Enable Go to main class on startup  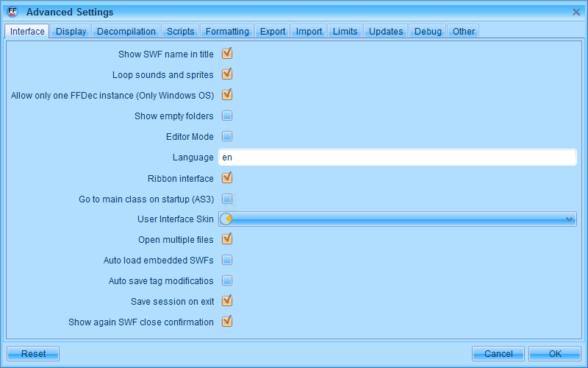[x=227, y=199]
